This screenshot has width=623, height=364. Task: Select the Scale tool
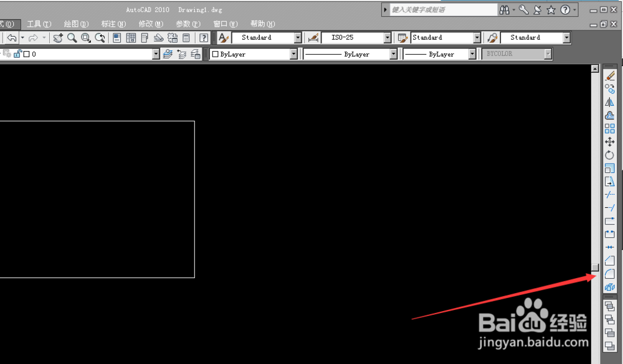click(x=610, y=168)
